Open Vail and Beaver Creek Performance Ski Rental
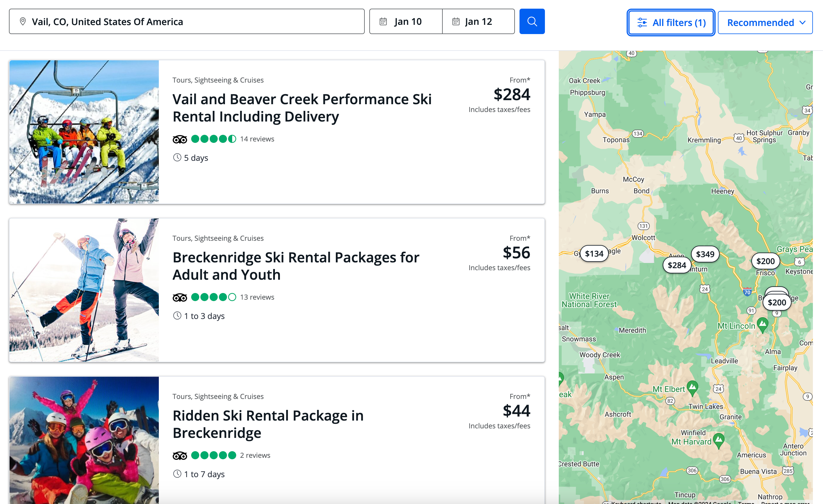 pos(301,108)
